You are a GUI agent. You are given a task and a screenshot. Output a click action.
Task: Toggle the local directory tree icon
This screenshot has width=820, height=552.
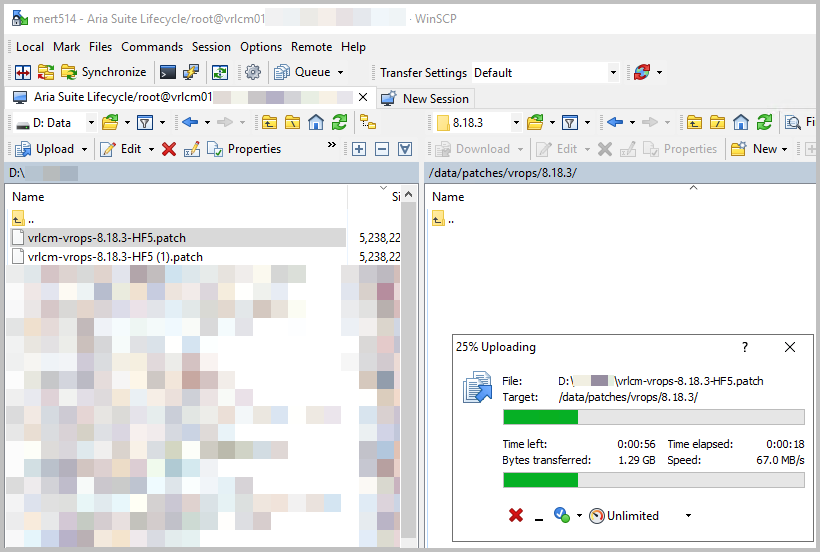pos(368,123)
